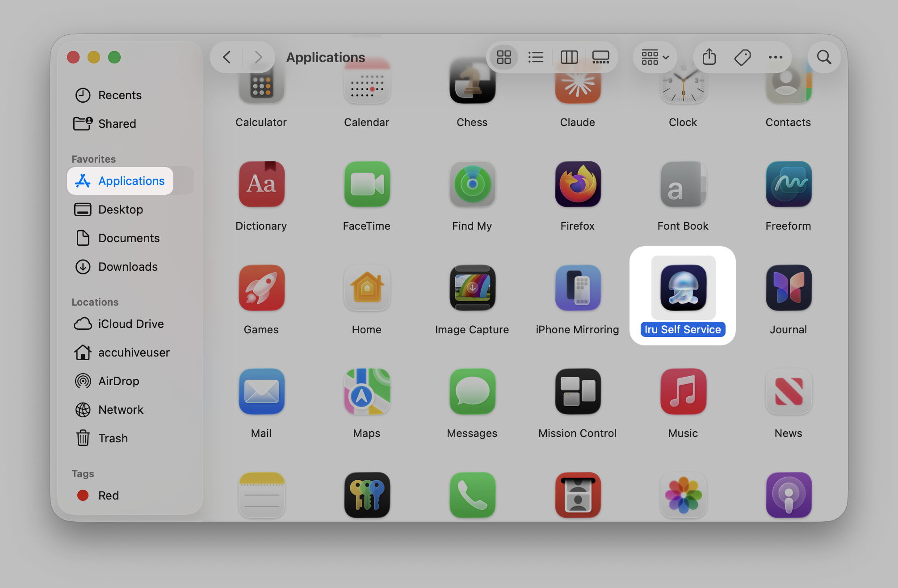Open the green Phone app icon

(x=472, y=495)
